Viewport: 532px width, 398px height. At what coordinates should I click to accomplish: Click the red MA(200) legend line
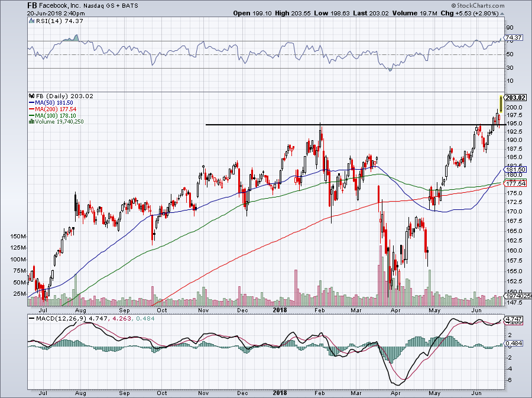tap(32, 109)
